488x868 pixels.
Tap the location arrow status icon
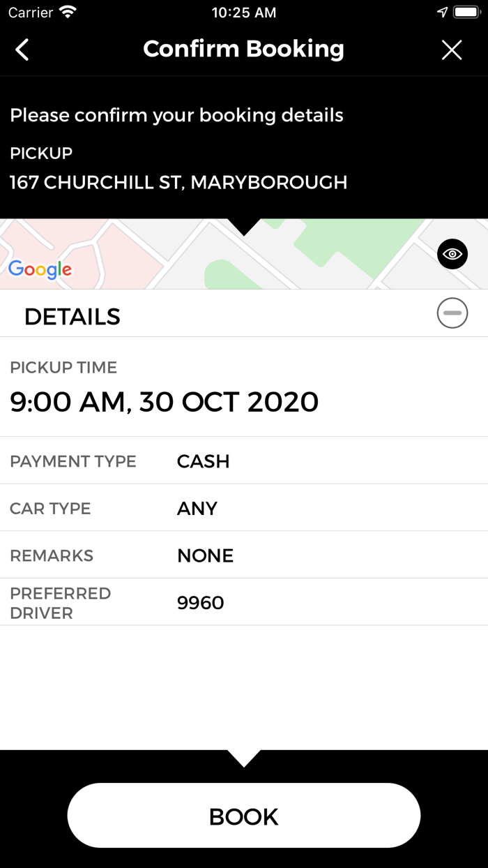coord(442,12)
